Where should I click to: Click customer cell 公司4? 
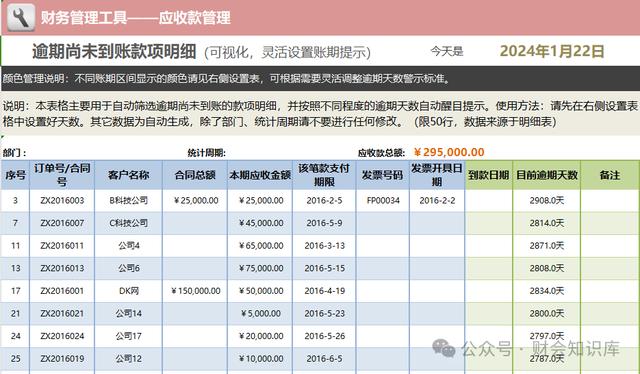129,246
